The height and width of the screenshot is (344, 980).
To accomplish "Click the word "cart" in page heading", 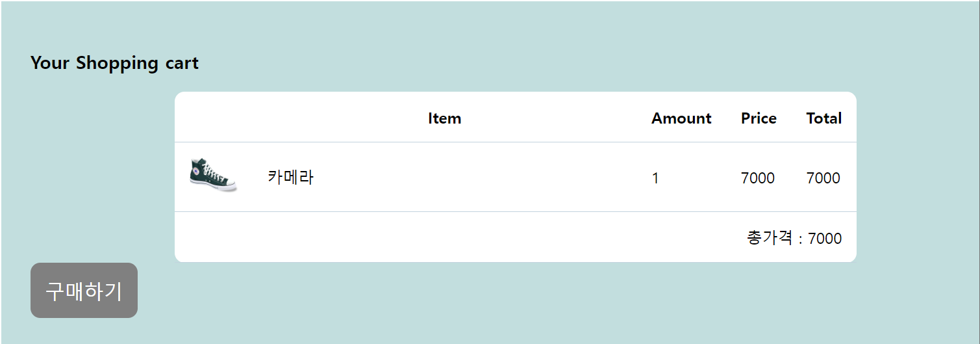I will 182,63.
